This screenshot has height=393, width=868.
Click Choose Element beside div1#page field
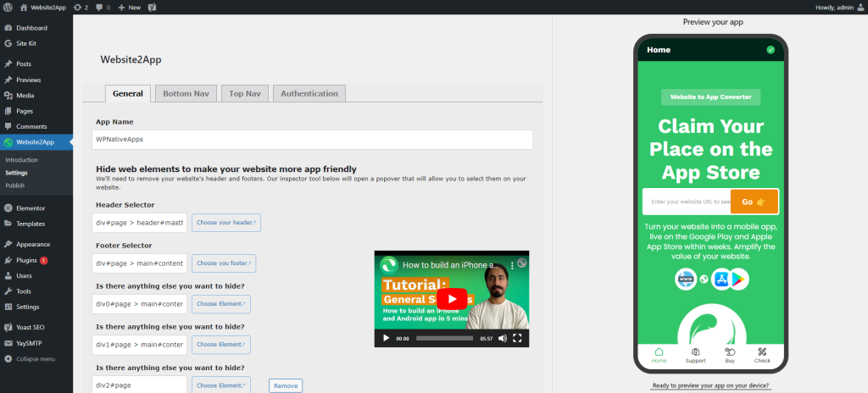point(221,344)
